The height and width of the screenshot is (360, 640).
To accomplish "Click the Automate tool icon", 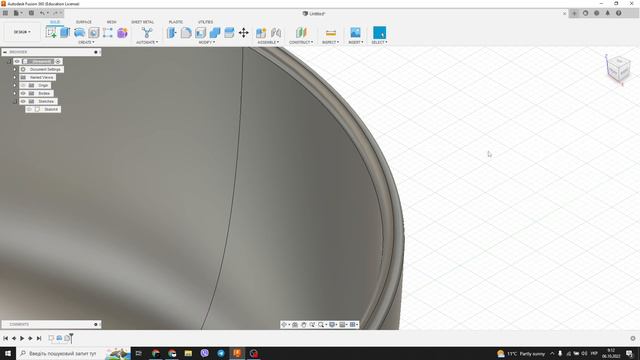I will click(x=147, y=33).
